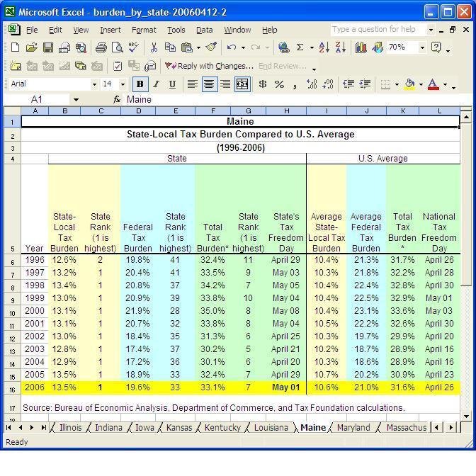The image size is (476, 476).
Task: Open the Data menu
Action: (204, 30)
